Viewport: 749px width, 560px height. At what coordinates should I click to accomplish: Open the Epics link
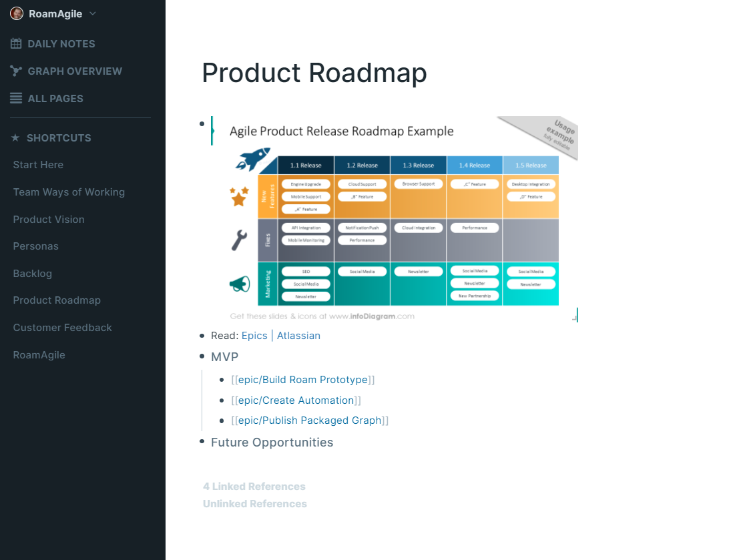pos(254,335)
